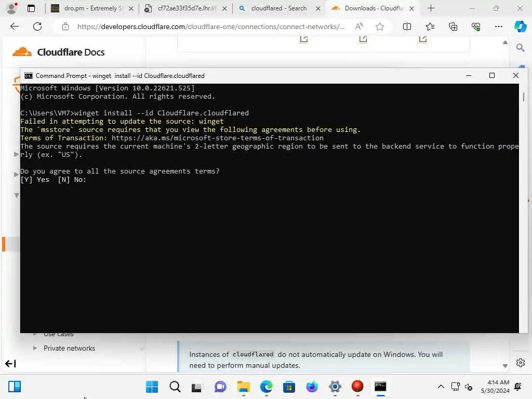The height and width of the screenshot is (399, 532).
Task: Open Microsoft Store from taskbar
Action: coord(289,387)
